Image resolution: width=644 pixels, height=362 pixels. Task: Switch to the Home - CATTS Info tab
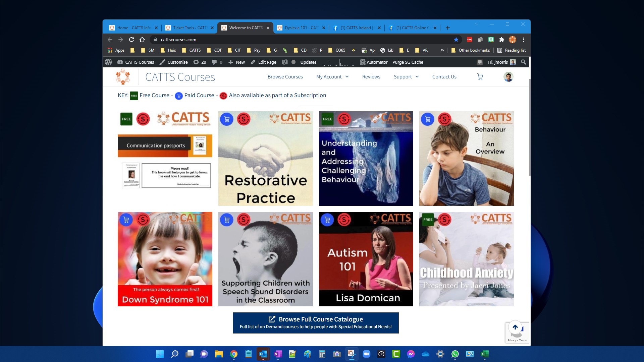click(133, 28)
